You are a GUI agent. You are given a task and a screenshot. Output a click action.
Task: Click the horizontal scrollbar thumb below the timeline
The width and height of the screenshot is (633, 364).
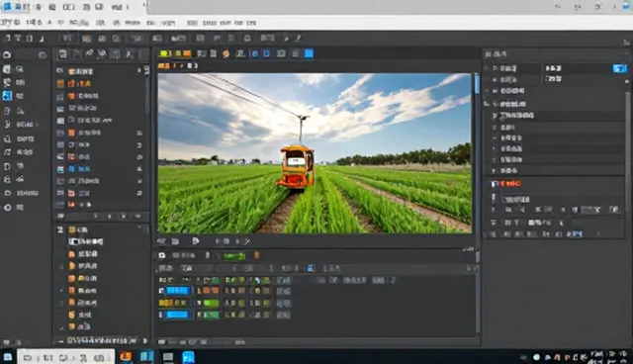(x=239, y=342)
